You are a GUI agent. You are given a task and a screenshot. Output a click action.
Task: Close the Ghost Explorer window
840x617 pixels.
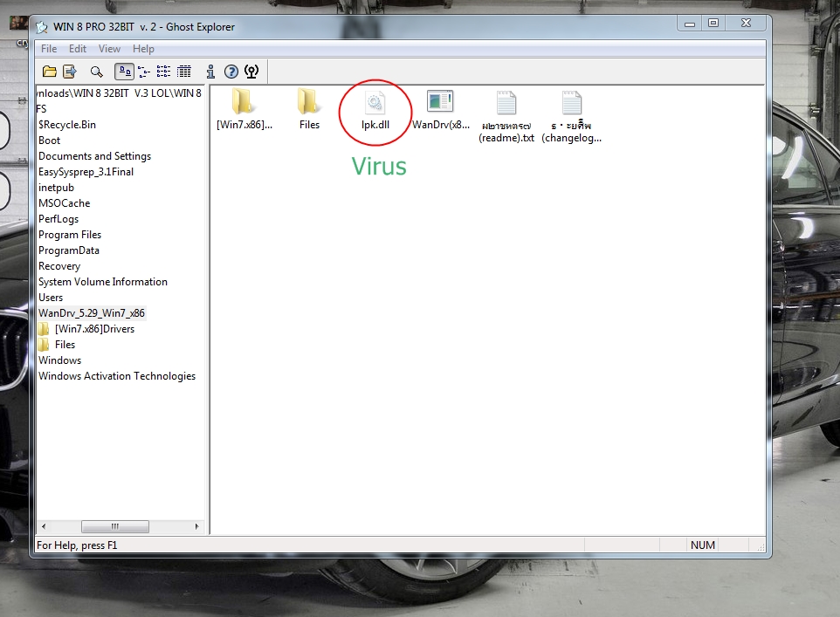(747, 24)
